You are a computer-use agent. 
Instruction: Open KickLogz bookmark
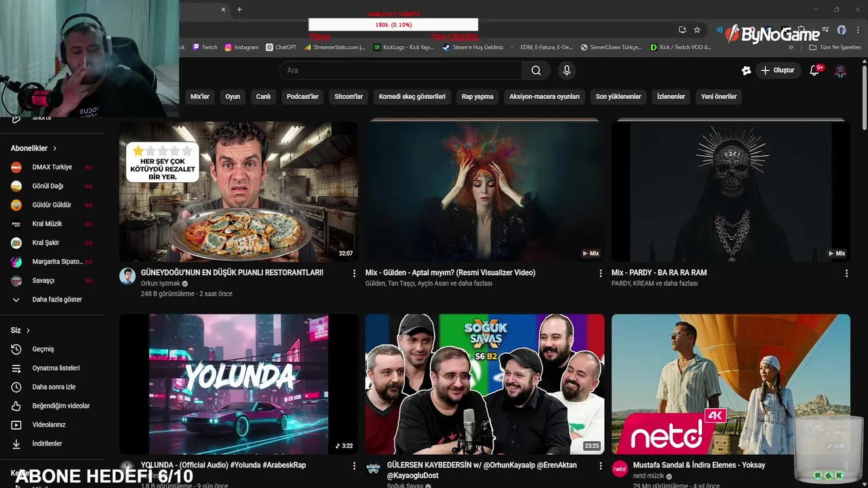click(404, 47)
